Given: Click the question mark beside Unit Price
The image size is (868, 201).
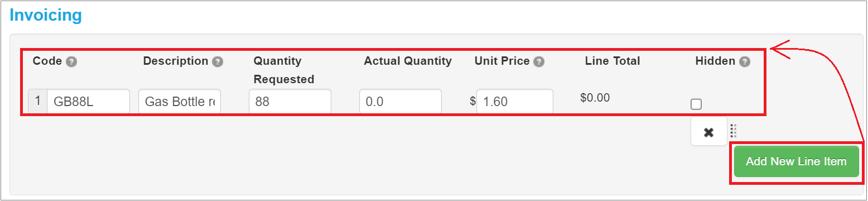Looking at the screenshot, I should click(538, 61).
